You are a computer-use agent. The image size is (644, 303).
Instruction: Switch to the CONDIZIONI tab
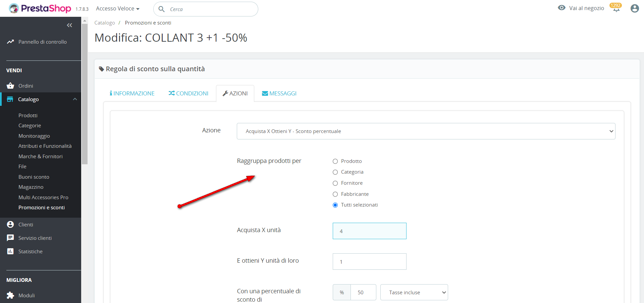[189, 93]
